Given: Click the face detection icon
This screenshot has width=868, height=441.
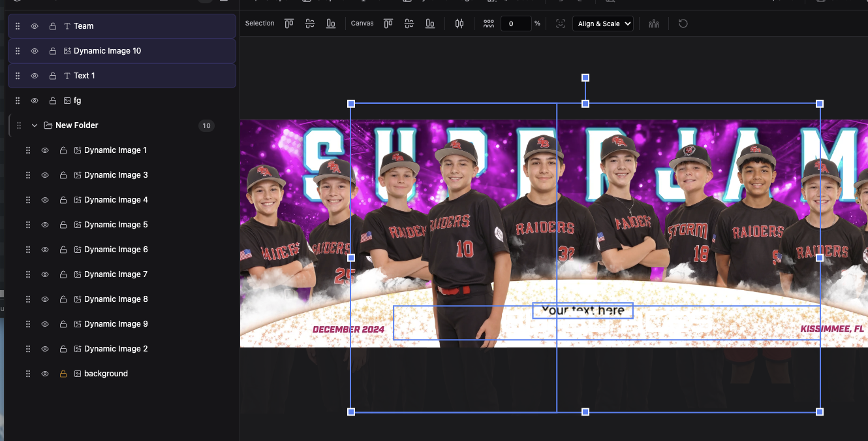Looking at the screenshot, I should click(x=561, y=24).
